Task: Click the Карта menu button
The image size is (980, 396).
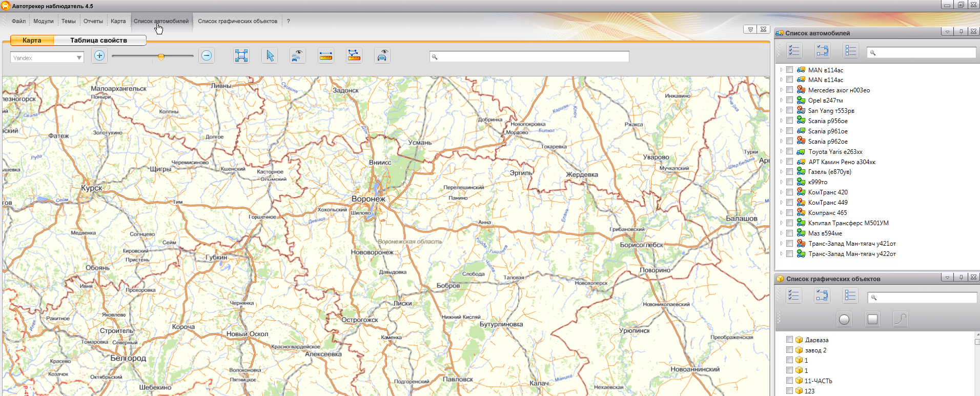Action: 118,21
